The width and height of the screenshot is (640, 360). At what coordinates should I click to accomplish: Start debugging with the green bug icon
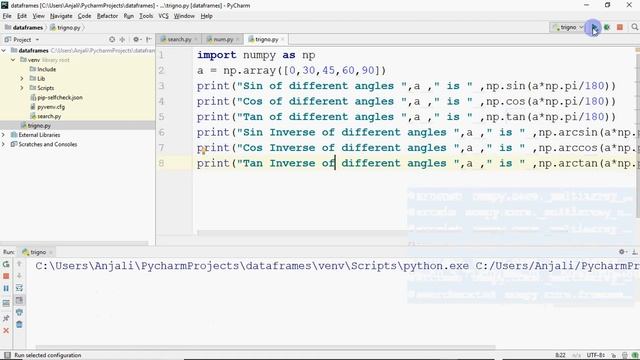(607, 27)
